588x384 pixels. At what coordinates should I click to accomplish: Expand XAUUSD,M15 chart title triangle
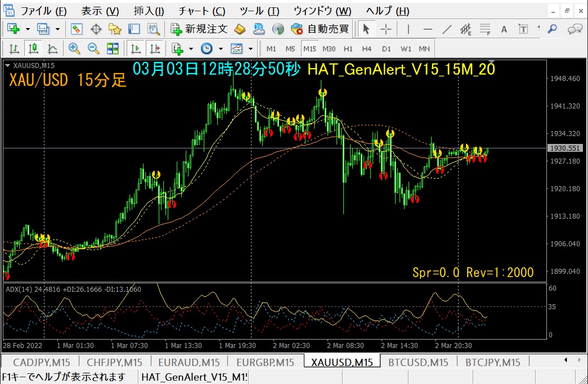pyautogui.click(x=7, y=66)
